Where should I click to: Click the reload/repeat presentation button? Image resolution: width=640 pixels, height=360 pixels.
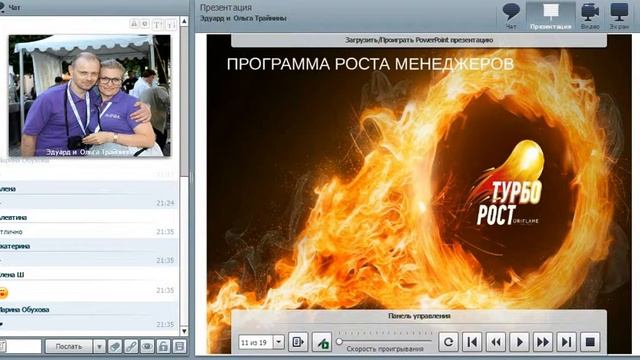click(448, 342)
